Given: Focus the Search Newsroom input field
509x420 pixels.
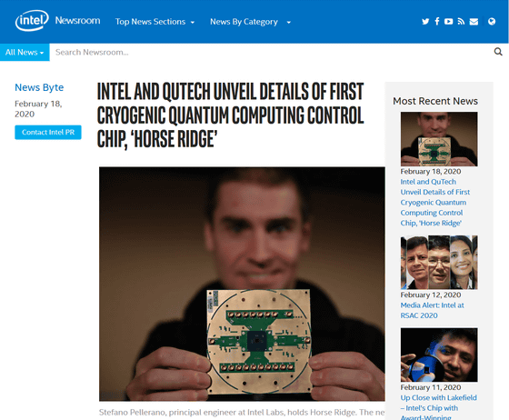Looking at the screenshot, I should pos(271,52).
